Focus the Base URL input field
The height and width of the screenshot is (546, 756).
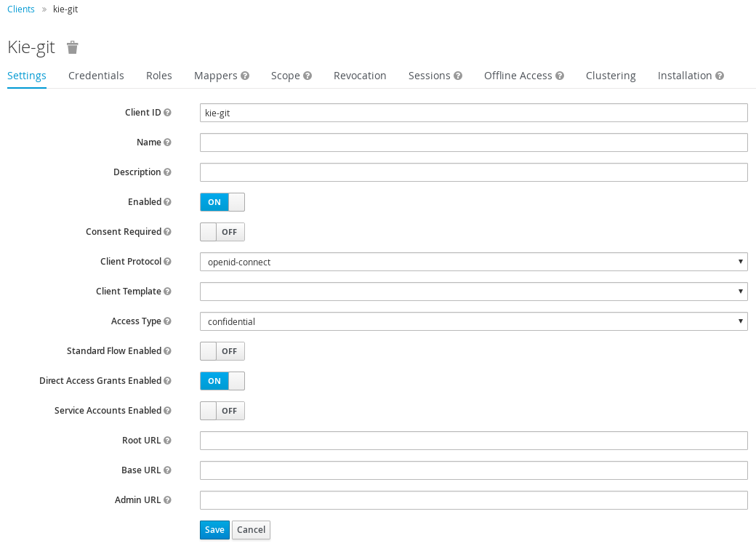473,471
